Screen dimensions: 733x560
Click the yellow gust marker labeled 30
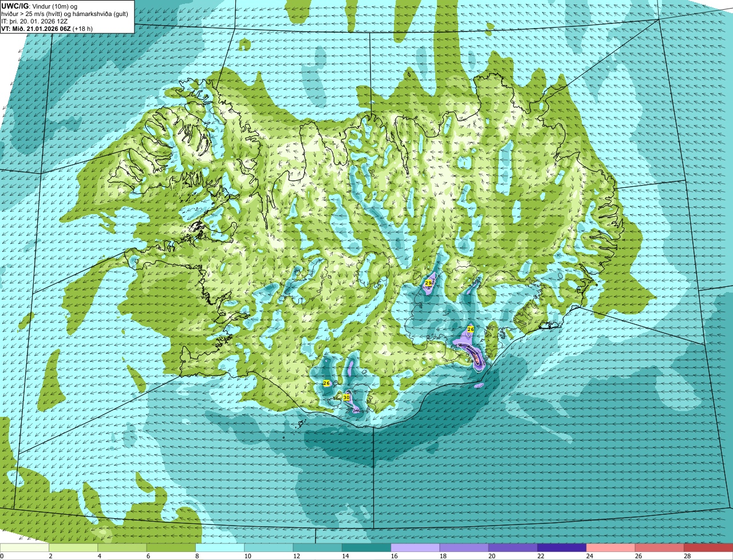[x=346, y=397]
